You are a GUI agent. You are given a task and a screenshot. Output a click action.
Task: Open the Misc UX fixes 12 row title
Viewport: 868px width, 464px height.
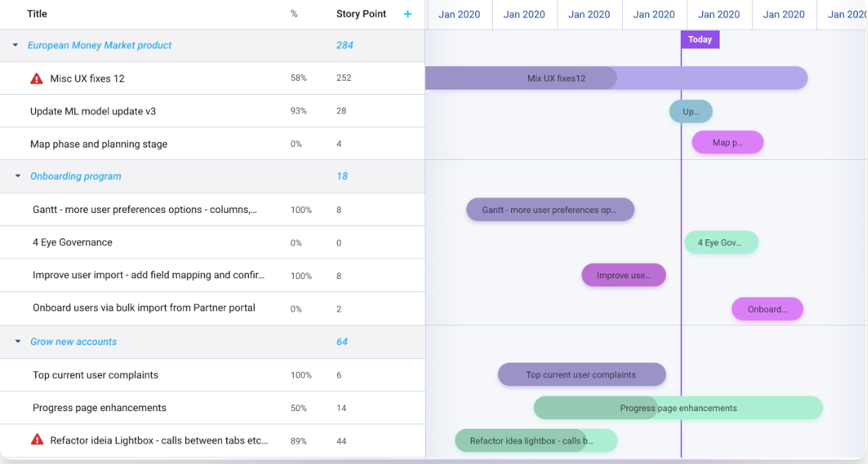tap(87, 79)
